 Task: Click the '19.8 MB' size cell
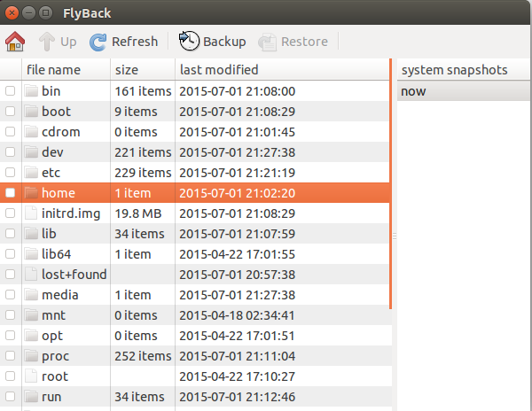click(137, 213)
